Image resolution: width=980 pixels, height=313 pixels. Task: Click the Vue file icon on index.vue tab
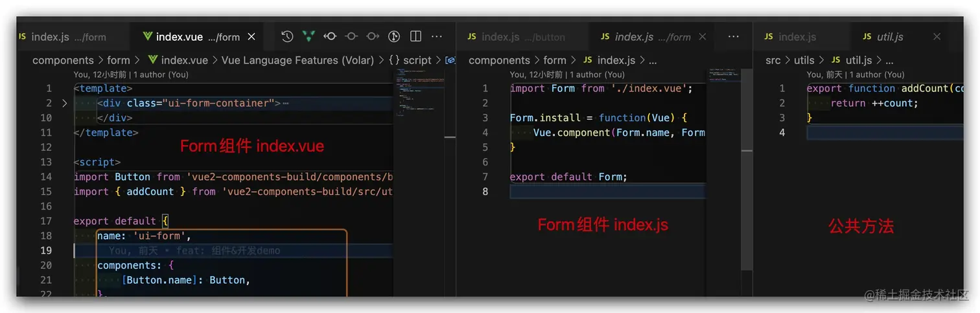147,37
